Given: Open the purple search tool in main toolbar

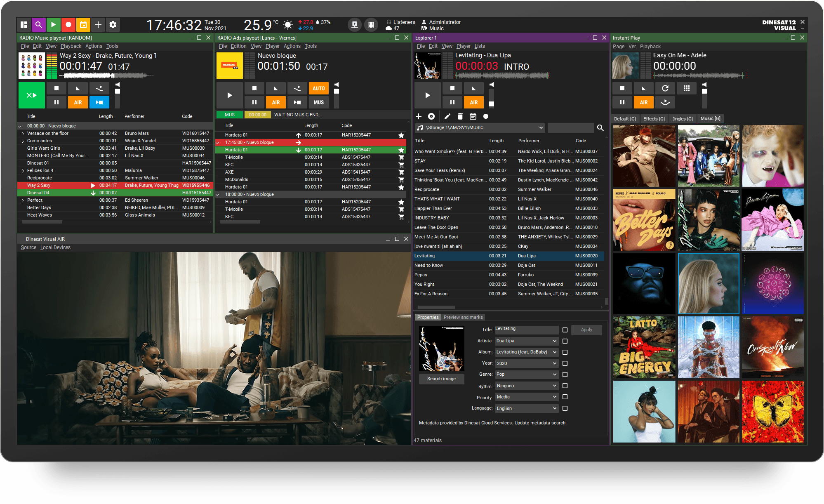Looking at the screenshot, I should click(39, 25).
